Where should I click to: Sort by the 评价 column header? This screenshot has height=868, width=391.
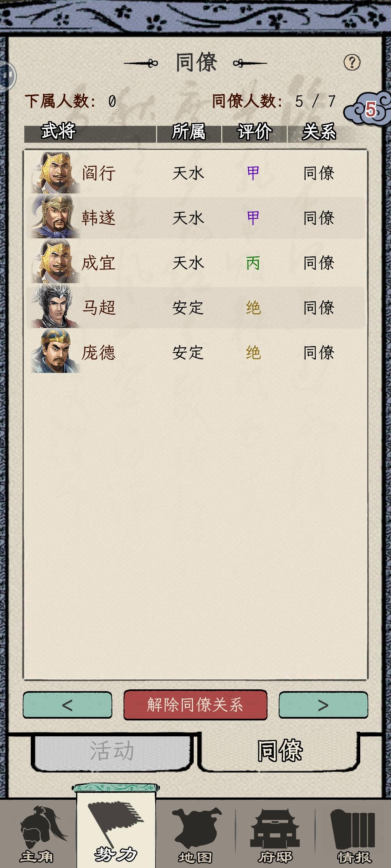pos(255,131)
